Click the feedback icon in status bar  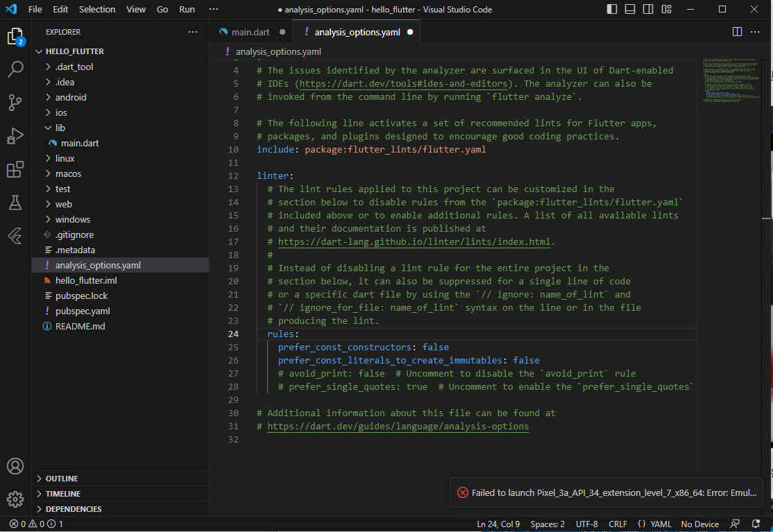(x=735, y=524)
